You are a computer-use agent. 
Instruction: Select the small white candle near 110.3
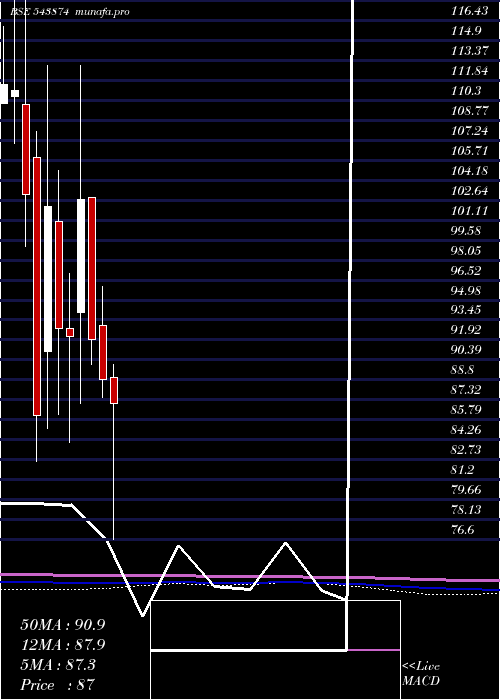15,93
